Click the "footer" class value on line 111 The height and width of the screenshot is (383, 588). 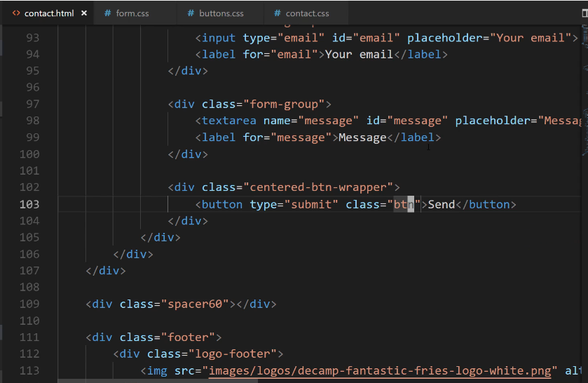point(188,337)
